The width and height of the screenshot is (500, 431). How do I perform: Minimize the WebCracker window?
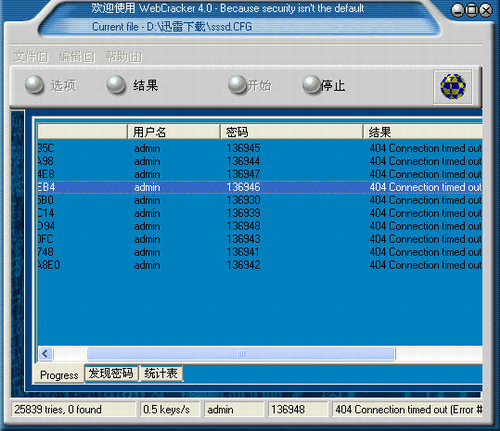[x=458, y=10]
